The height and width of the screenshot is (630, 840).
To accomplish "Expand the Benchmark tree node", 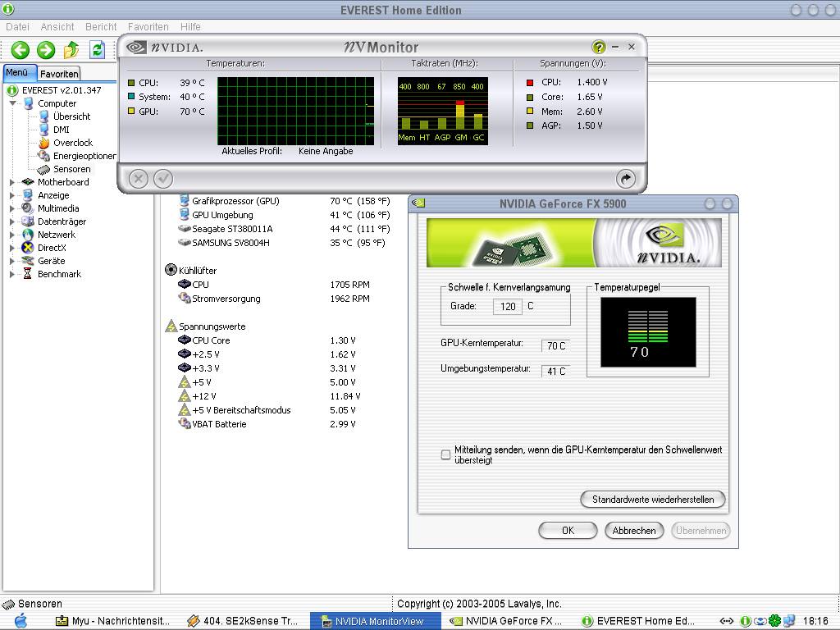I will click(12, 274).
